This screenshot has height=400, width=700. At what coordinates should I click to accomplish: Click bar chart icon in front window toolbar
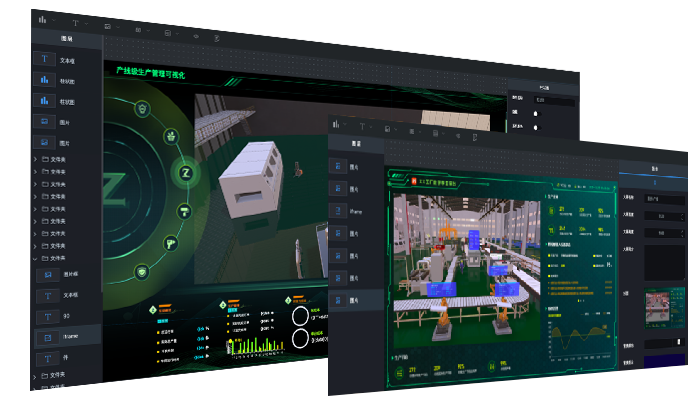(x=337, y=124)
